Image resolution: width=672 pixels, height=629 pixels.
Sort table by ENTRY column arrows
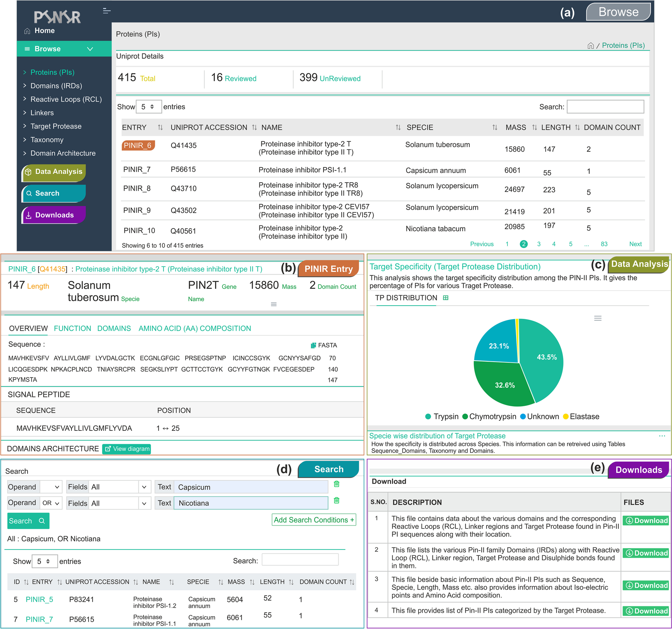[x=160, y=127]
